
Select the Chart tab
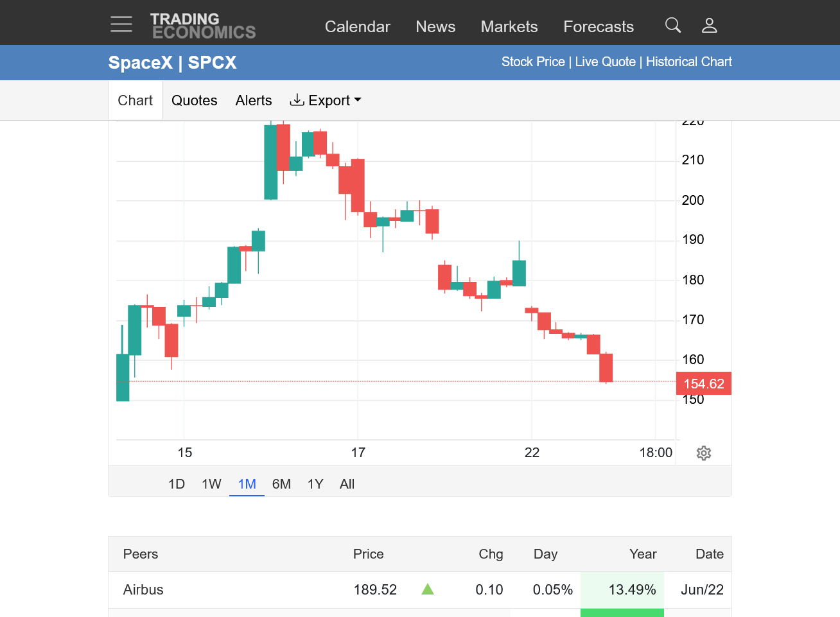136,100
